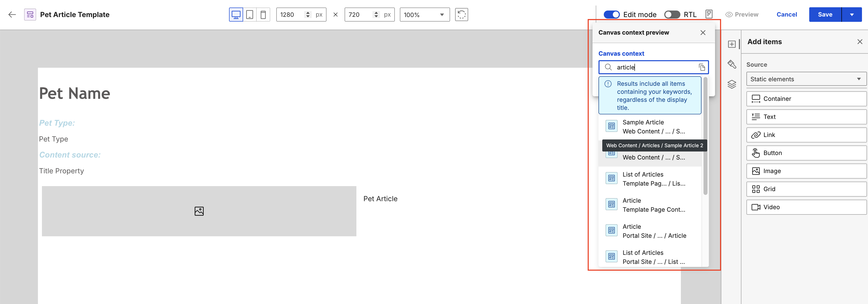Select Sample Article search result
Screen dimensions: 868x304
tap(650, 127)
